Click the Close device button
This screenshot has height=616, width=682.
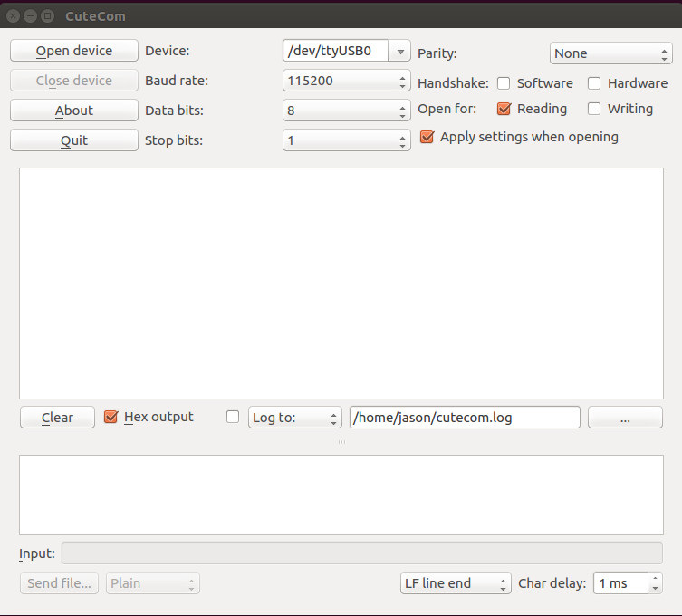click(74, 81)
